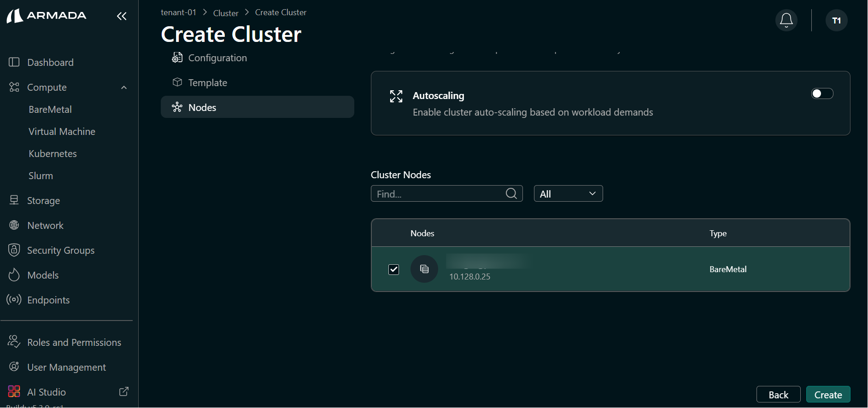Click the Autoscaling description text
The height and width of the screenshot is (408, 868).
pos(533,112)
